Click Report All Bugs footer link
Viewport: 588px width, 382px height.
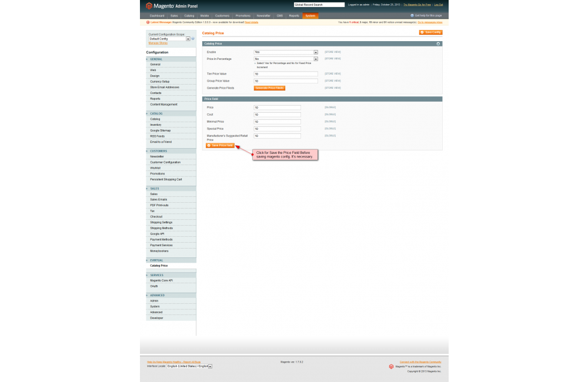pos(173,362)
